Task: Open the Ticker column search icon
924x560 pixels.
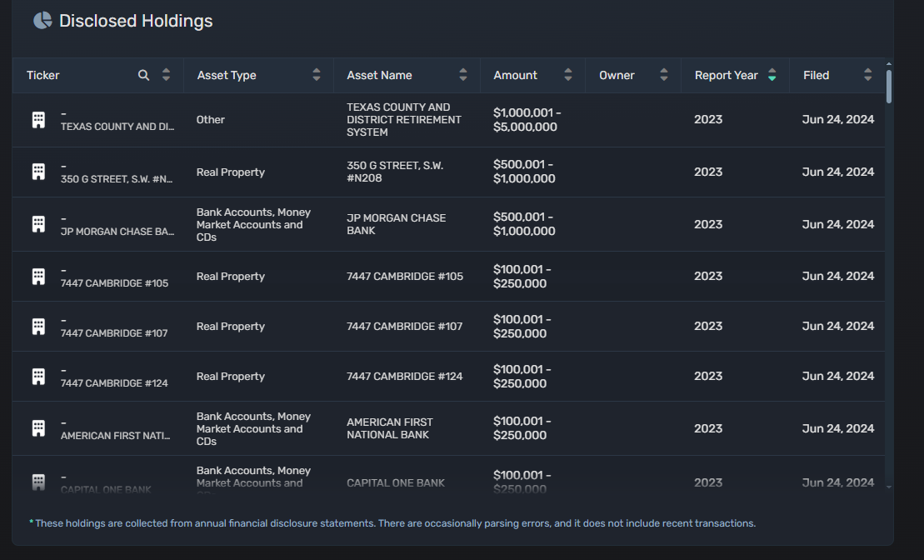Action: (x=143, y=75)
